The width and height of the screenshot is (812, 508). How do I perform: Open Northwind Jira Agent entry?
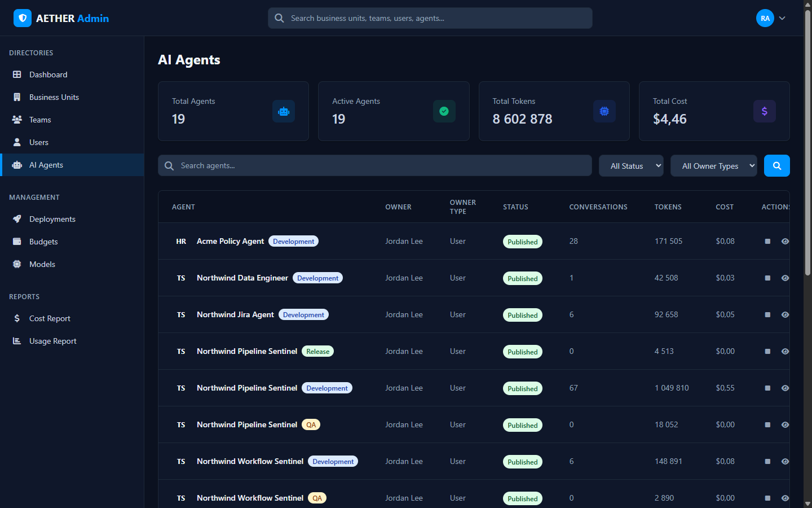pos(235,314)
